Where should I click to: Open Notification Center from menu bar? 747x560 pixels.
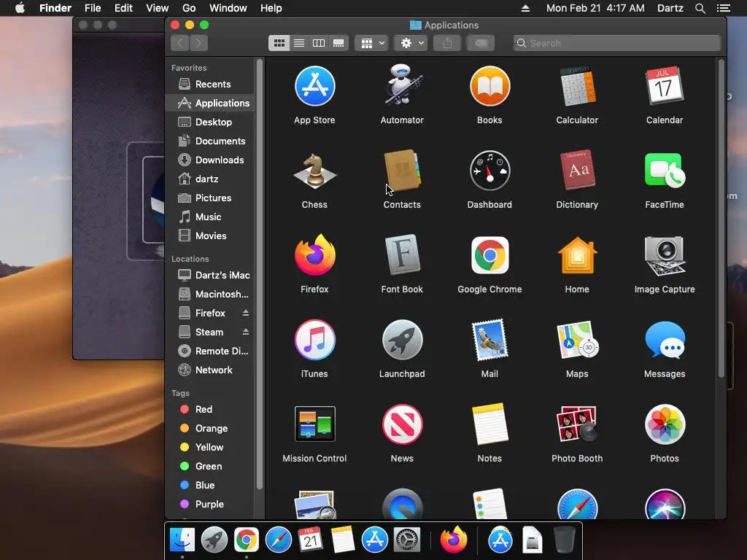(724, 8)
